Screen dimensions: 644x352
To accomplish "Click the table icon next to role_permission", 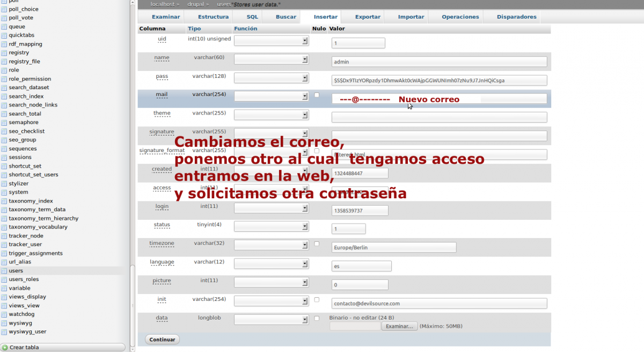I will (4, 79).
